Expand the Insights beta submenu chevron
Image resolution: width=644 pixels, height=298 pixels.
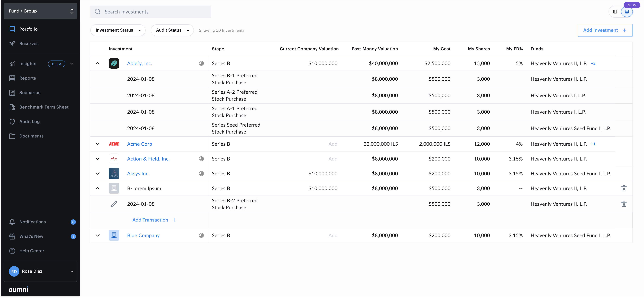[72, 64]
